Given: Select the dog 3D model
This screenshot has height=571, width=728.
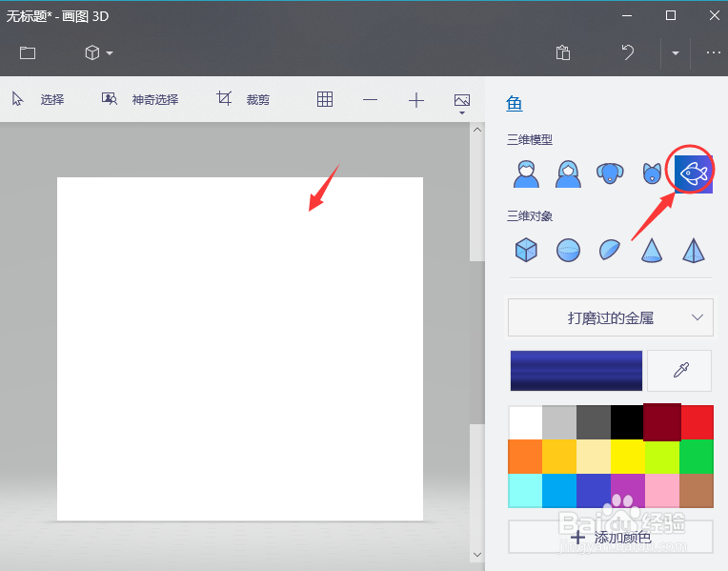Looking at the screenshot, I should [610, 173].
